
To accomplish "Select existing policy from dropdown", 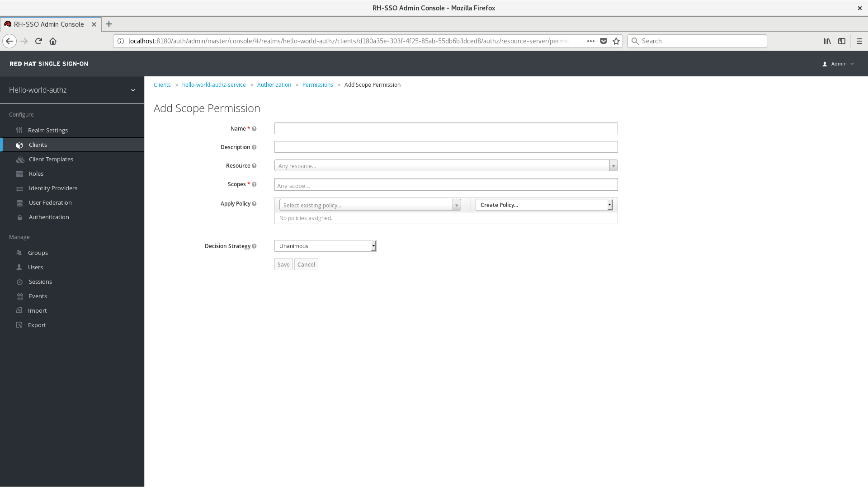I will pos(368,204).
